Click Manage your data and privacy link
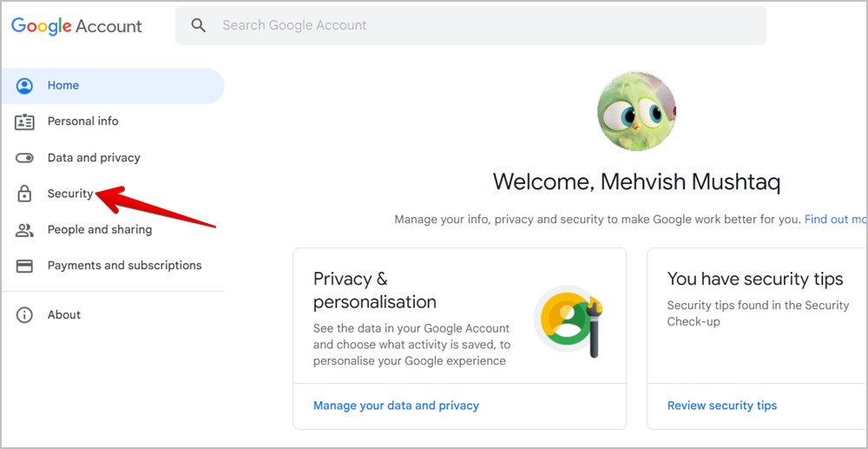The height and width of the screenshot is (449, 868). click(x=397, y=406)
